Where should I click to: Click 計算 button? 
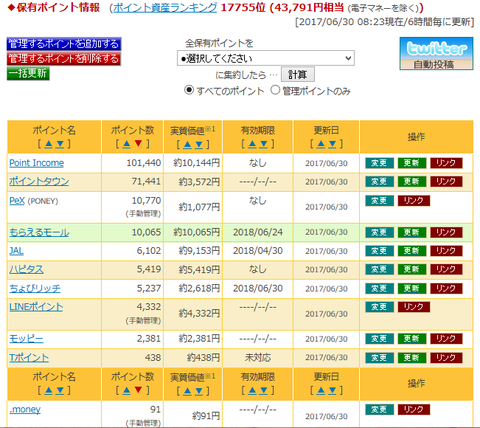[298, 74]
